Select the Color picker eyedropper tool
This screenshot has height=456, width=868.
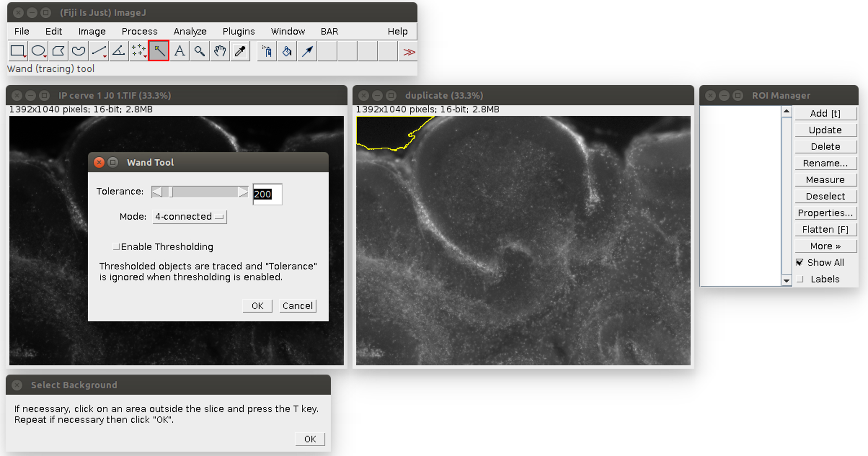240,52
